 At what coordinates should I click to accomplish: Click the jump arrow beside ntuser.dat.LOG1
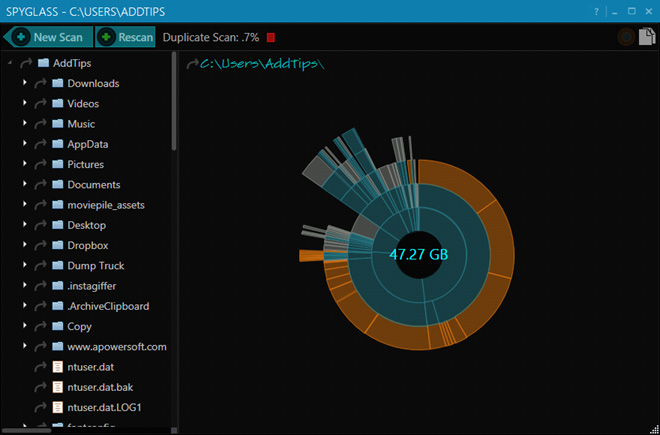40,408
